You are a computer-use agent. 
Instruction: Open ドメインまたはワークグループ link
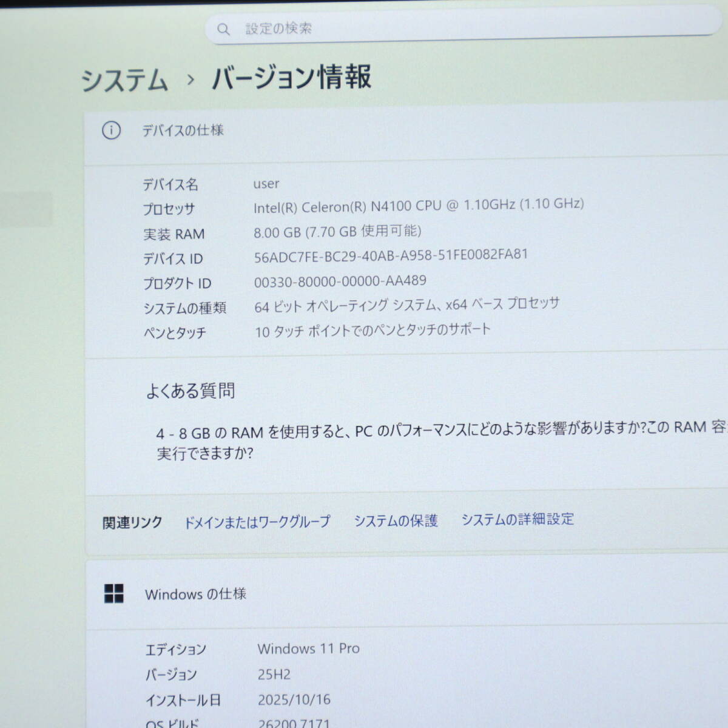click(257, 522)
